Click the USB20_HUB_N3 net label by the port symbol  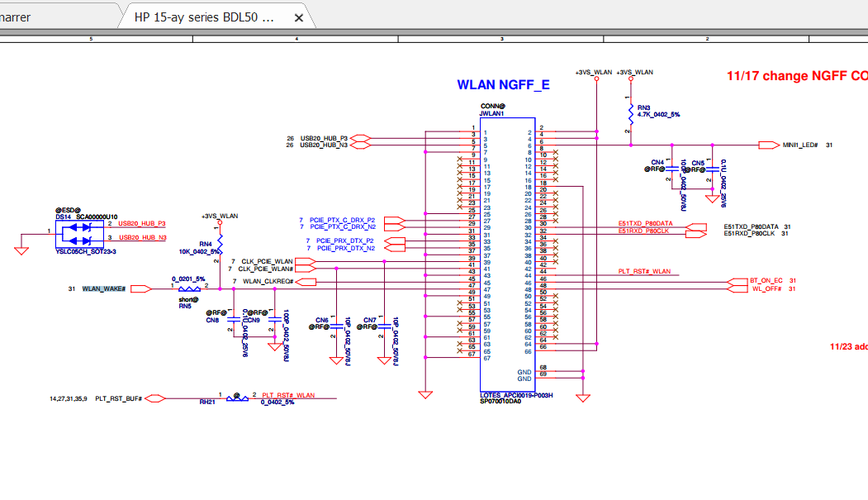click(x=324, y=145)
